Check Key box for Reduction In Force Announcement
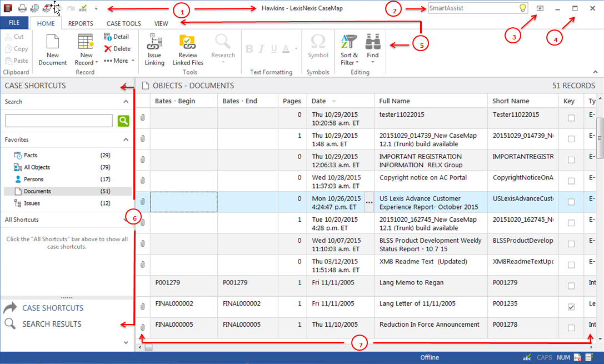Screen dimensions: 604x364 tap(571, 328)
